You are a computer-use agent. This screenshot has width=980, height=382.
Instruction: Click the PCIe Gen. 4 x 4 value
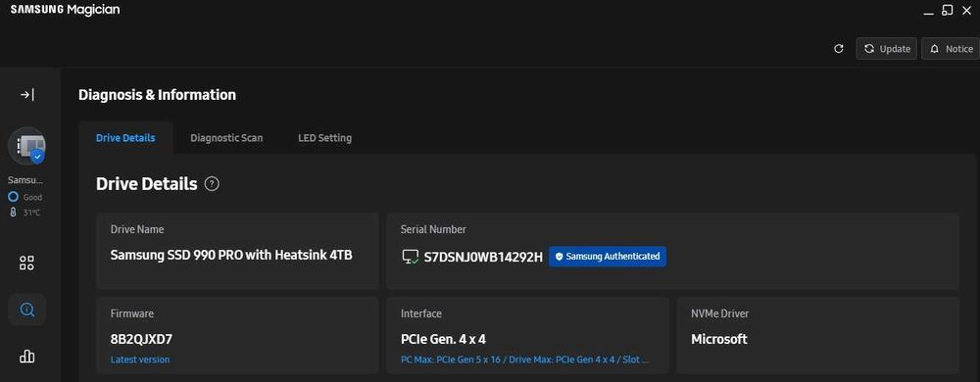click(x=443, y=340)
